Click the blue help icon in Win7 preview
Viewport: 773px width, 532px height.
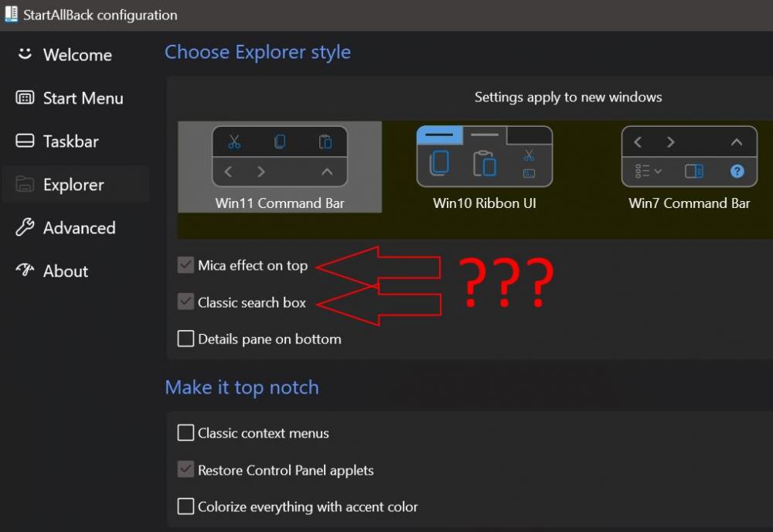pos(737,171)
